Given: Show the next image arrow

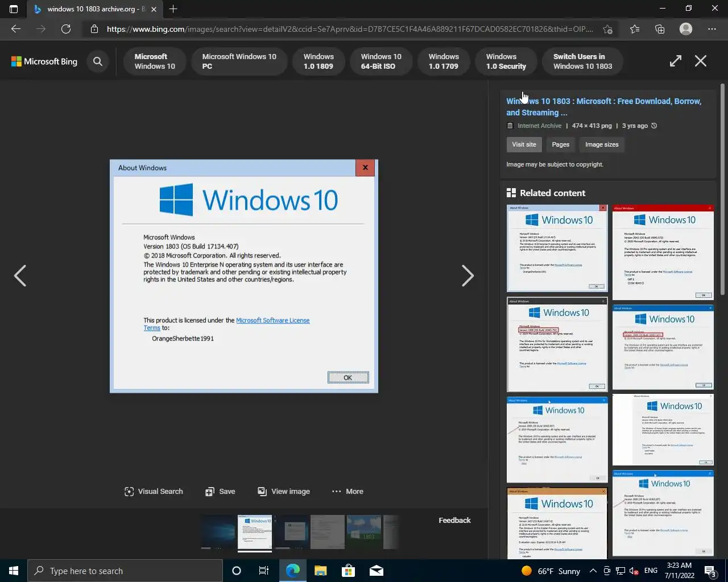Looking at the screenshot, I should [468, 276].
